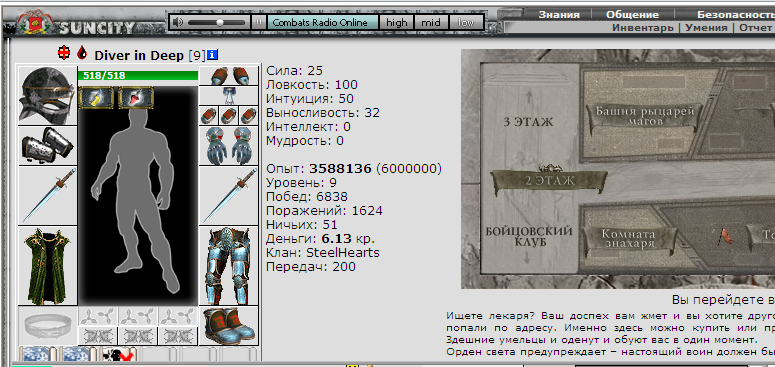
Task: Click the Ловкость: 100 stat
Action: 312,84
